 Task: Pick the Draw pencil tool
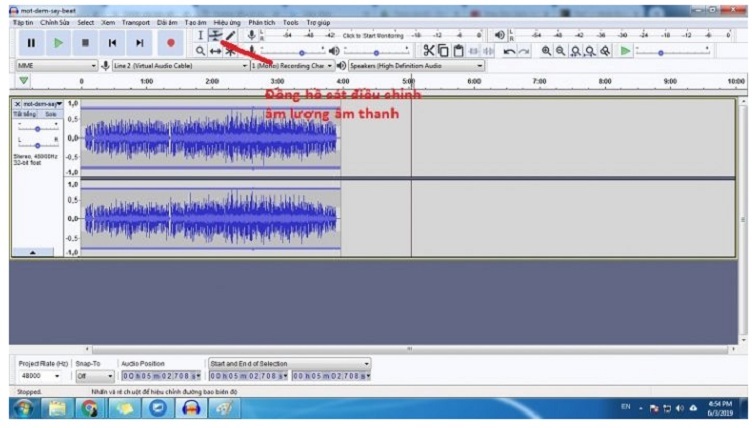pos(230,36)
